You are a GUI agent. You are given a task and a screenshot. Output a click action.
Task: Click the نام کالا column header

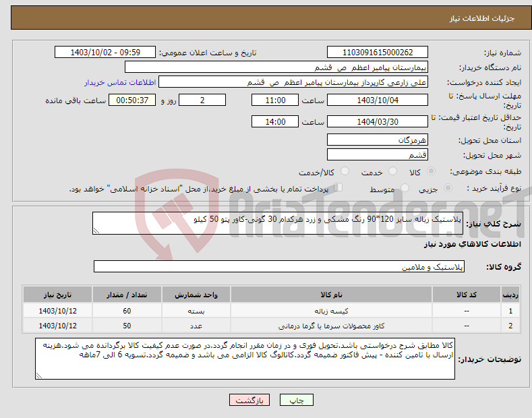pyautogui.click(x=331, y=295)
